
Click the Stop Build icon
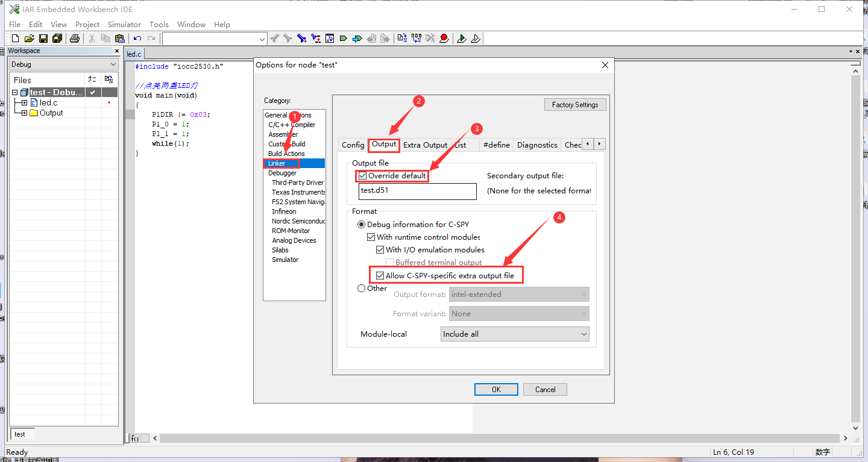(x=430, y=39)
